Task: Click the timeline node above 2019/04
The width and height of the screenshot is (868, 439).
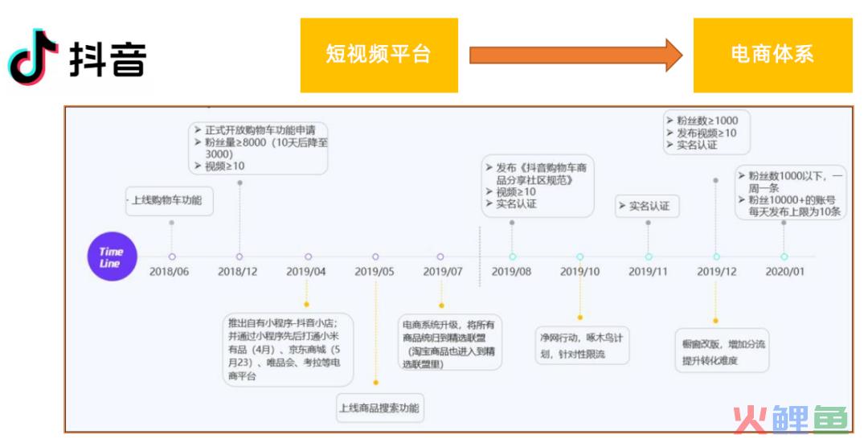Action: (309, 256)
